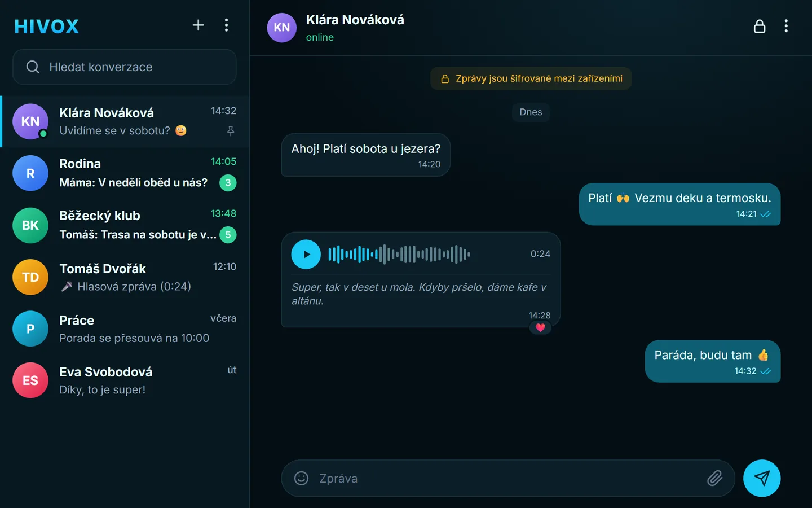This screenshot has width=812, height=508.
Task: Open sidebar more options menu
Action: (x=226, y=25)
